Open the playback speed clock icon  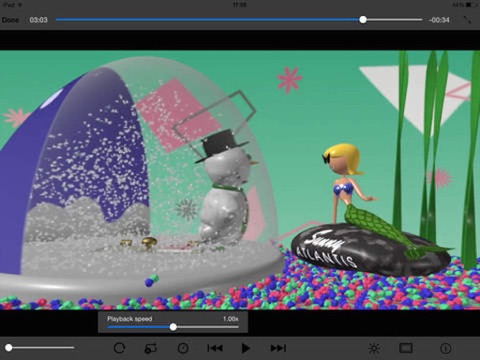(183, 348)
